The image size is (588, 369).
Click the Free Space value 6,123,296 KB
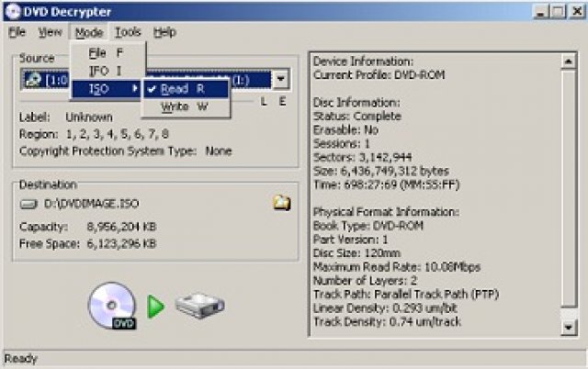(121, 243)
